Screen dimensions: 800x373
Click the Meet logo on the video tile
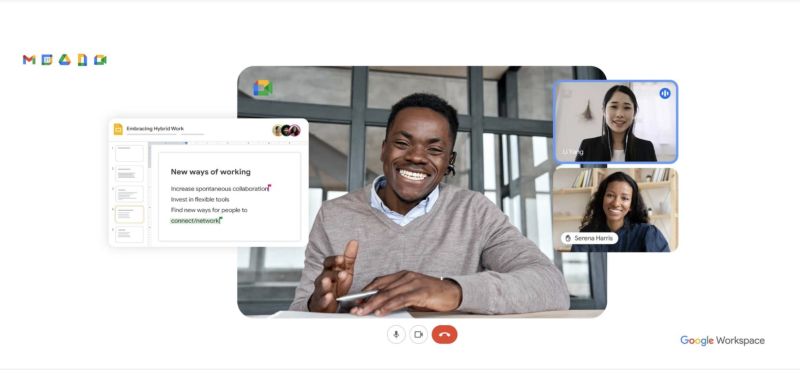[263, 88]
